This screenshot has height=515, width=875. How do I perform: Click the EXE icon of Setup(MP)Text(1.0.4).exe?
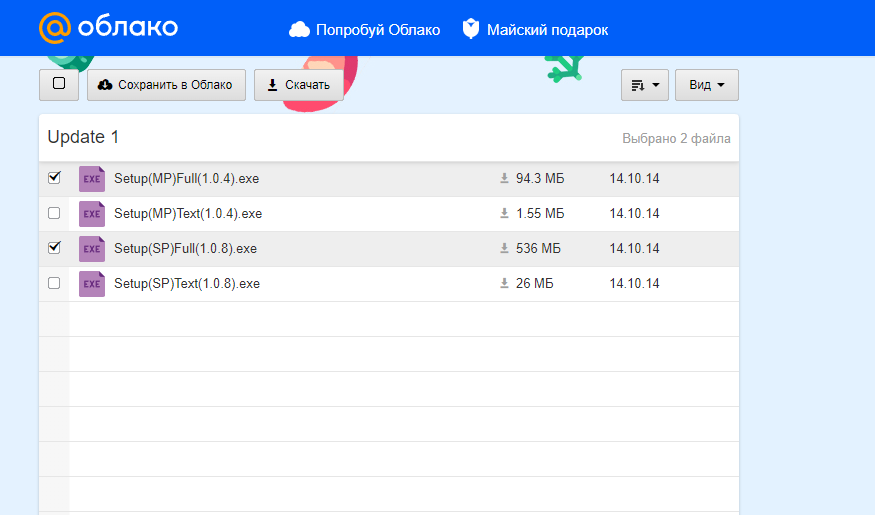(x=92, y=214)
